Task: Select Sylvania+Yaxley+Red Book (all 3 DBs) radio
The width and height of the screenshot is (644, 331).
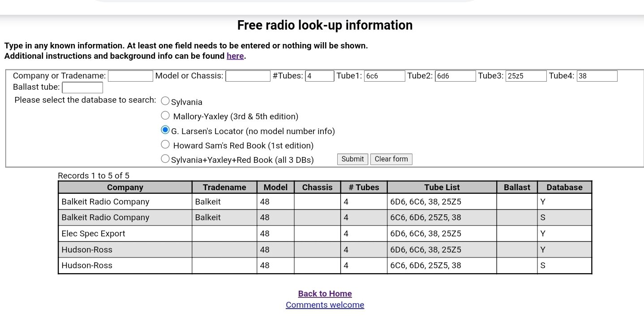Action: coord(165,159)
